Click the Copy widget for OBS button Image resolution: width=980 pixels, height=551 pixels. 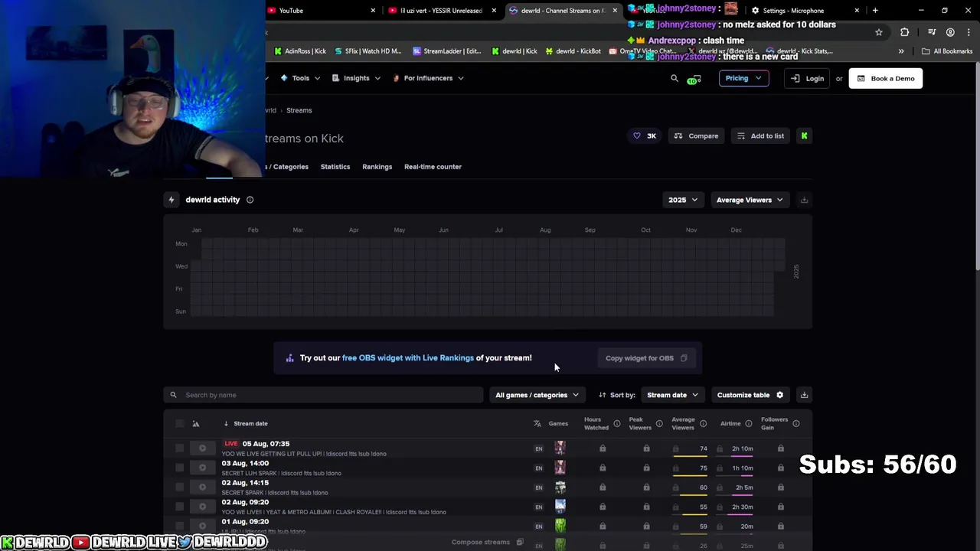[x=647, y=358]
